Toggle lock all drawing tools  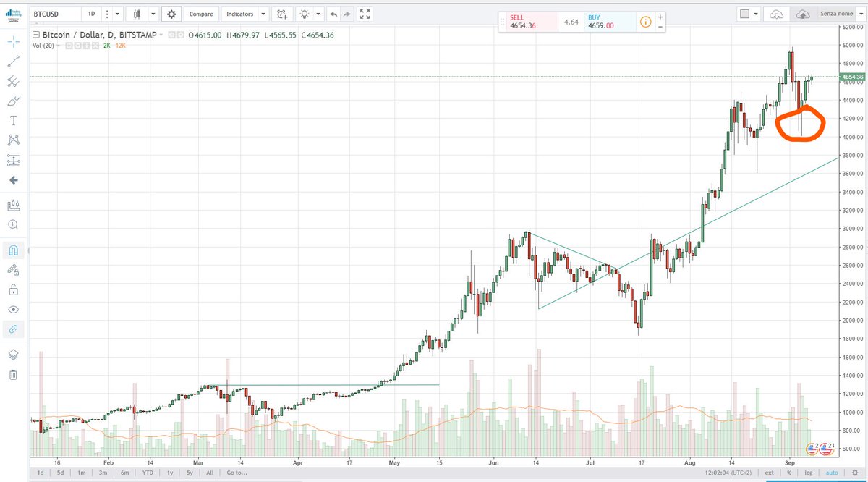coord(13,290)
